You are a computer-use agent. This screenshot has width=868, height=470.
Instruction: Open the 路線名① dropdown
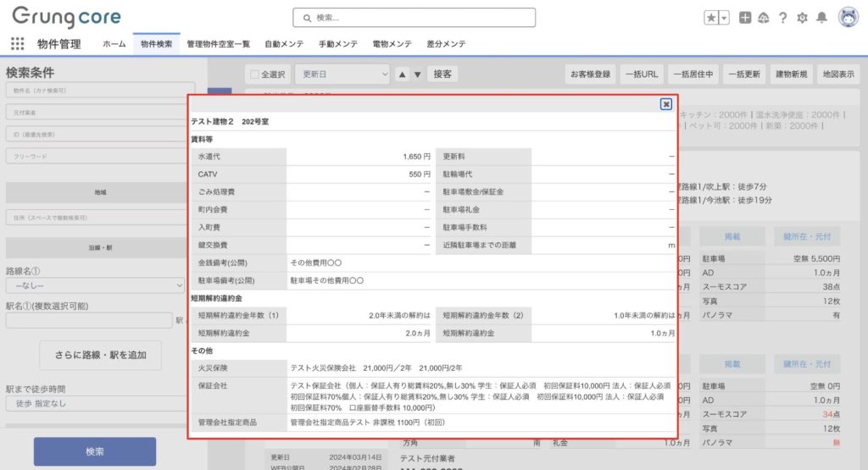tap(95, 286)
